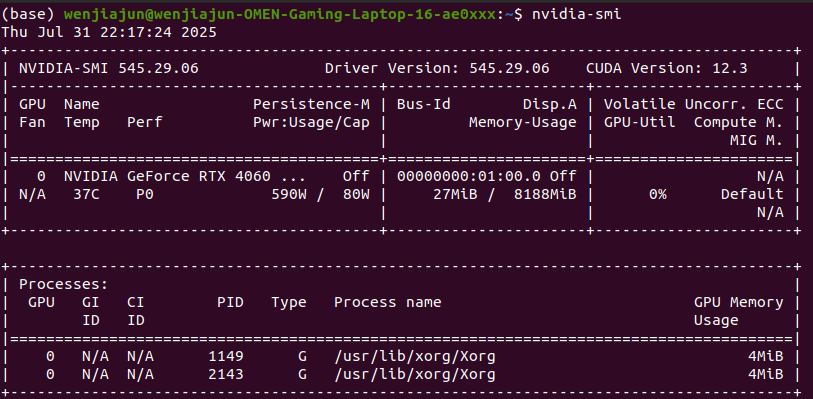Click the Compute M. header
813x399 pixels.
click(x=739, y=123)
